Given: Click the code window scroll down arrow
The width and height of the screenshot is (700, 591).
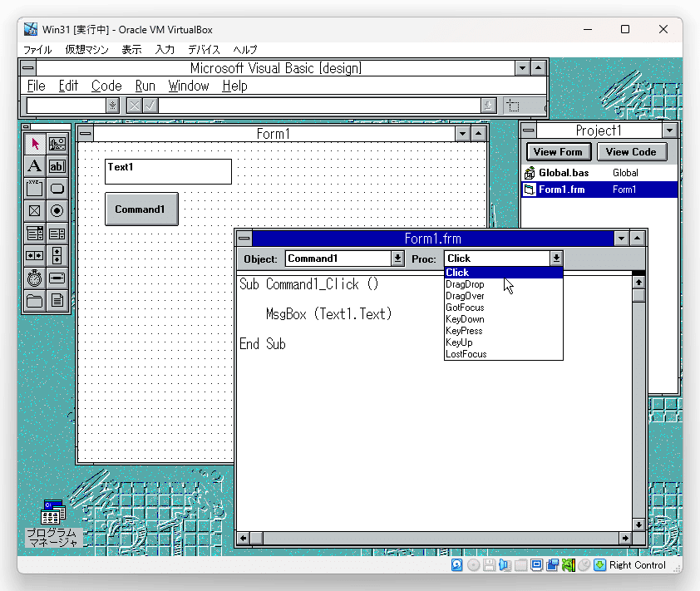Looking at the screenshot, I should point(638,525).
